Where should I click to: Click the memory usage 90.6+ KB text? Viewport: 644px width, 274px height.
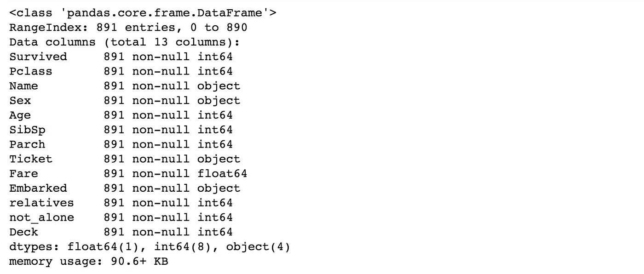[x=89, y=262]
